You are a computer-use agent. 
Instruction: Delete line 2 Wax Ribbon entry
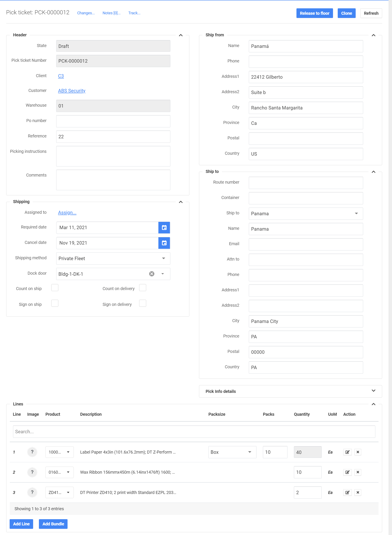[x=358, y=472]
